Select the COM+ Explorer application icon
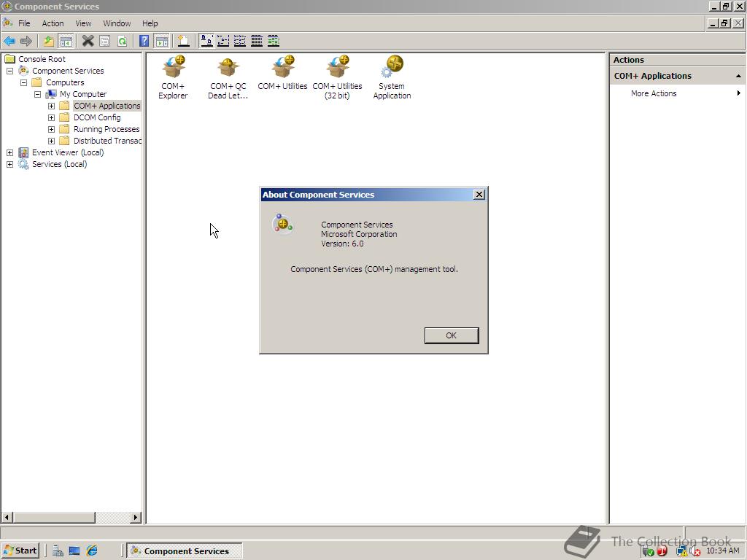 (173, 77)
